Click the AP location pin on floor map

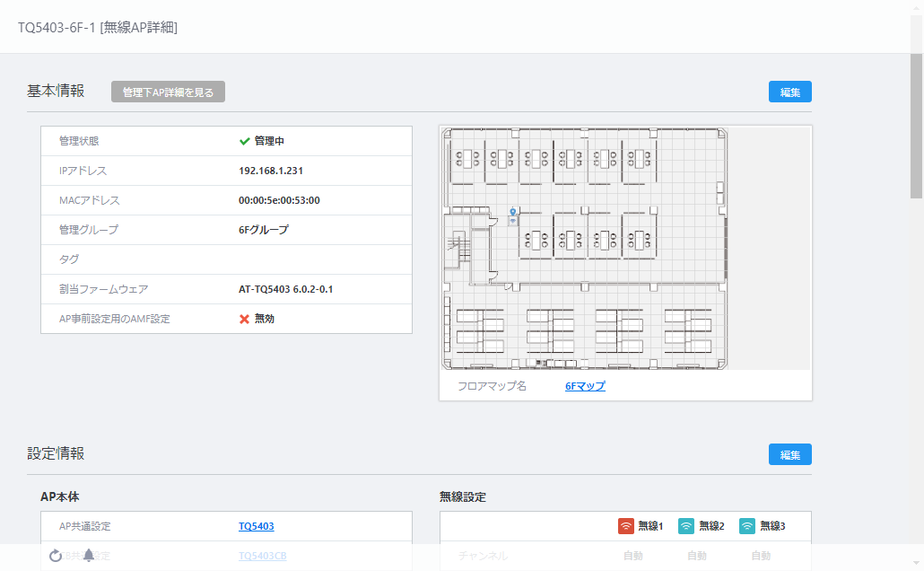click(x=512, y=213)
